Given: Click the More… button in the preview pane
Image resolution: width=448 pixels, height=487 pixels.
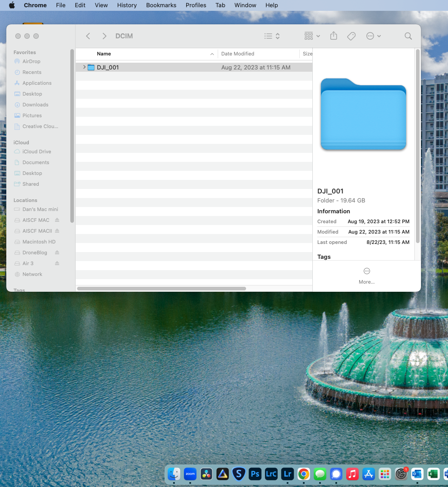Looking at the screenshot, I should [x=367, y=276].
